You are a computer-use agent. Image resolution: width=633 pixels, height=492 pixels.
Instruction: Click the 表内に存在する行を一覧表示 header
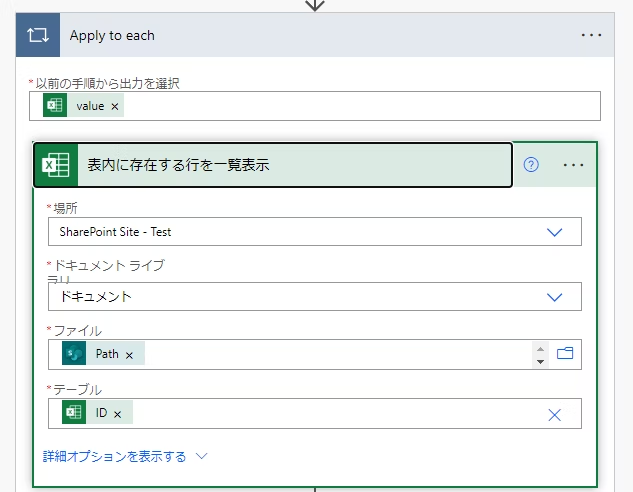[x=273, y=165]
